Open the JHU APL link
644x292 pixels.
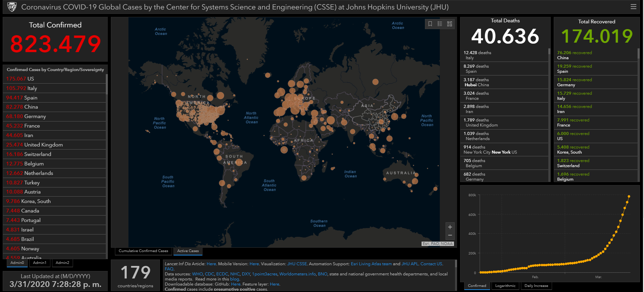[x=410, y=264]
